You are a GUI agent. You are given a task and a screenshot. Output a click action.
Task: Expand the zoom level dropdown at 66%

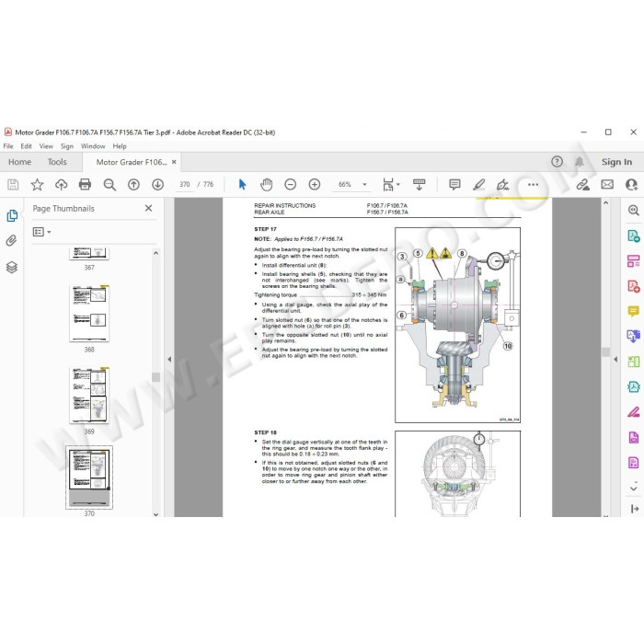(364, 184)
